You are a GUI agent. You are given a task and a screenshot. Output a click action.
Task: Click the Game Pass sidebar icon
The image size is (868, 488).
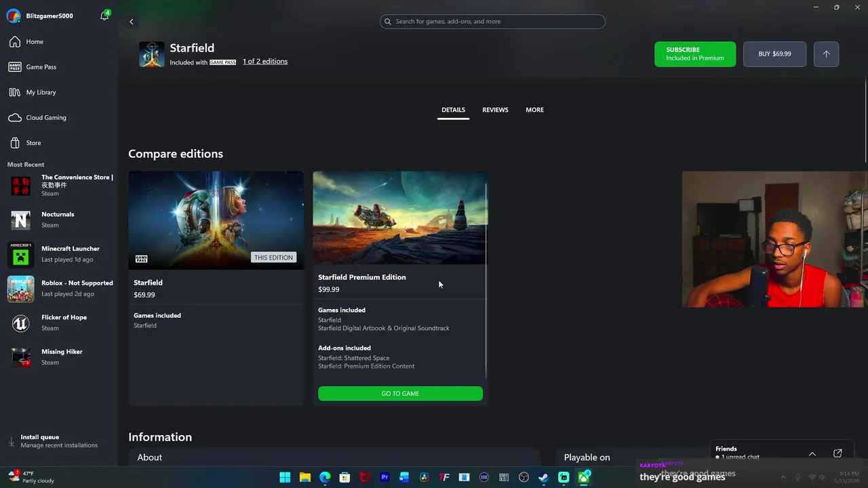click(15, 67)
